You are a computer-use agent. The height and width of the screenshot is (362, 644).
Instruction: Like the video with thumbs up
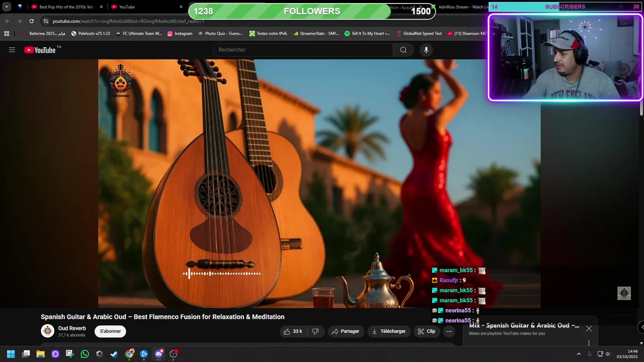pyautogui.click(x=293, y=331)
